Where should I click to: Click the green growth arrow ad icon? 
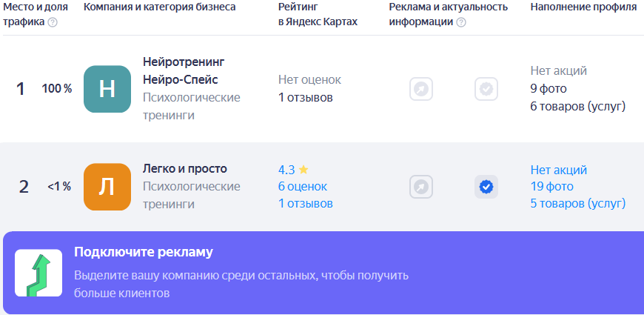click(x=38, y=273)
